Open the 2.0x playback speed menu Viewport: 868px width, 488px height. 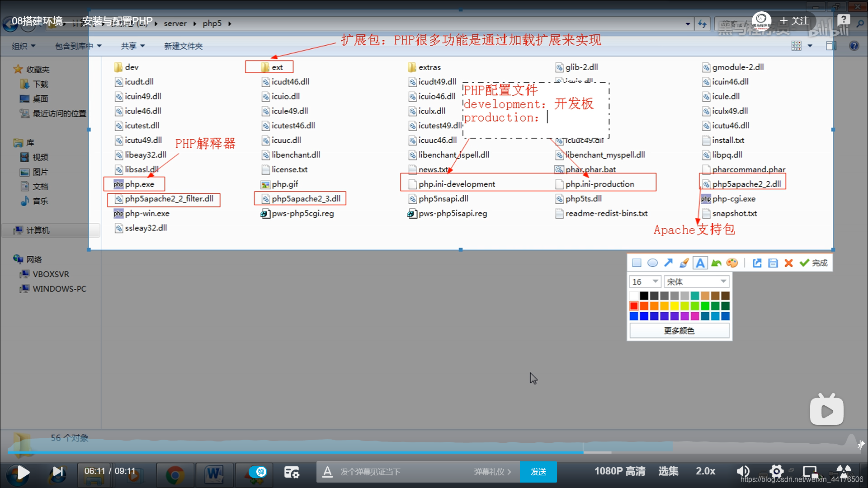(x=705, y=471)
